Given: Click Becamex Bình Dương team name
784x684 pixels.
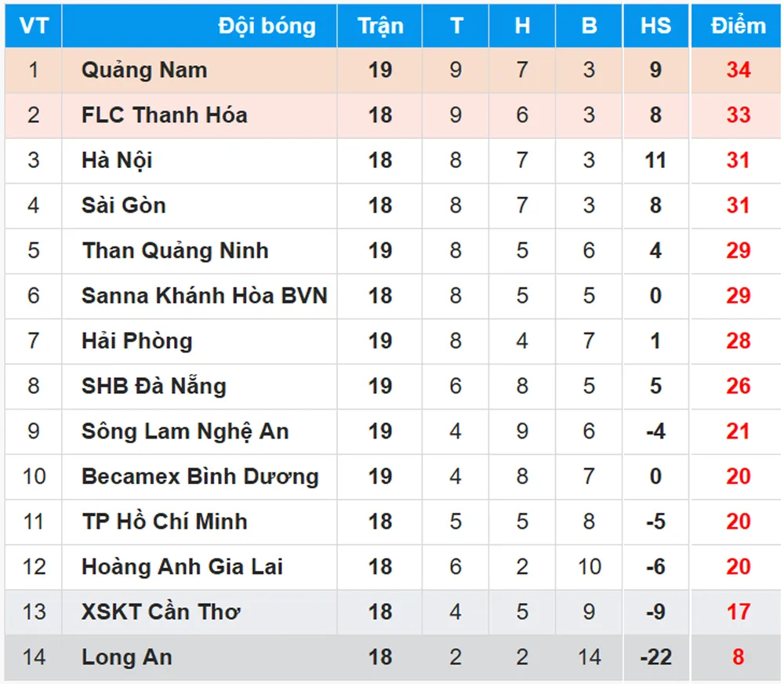Looking at the screenshot, I should tap(200, 476).
